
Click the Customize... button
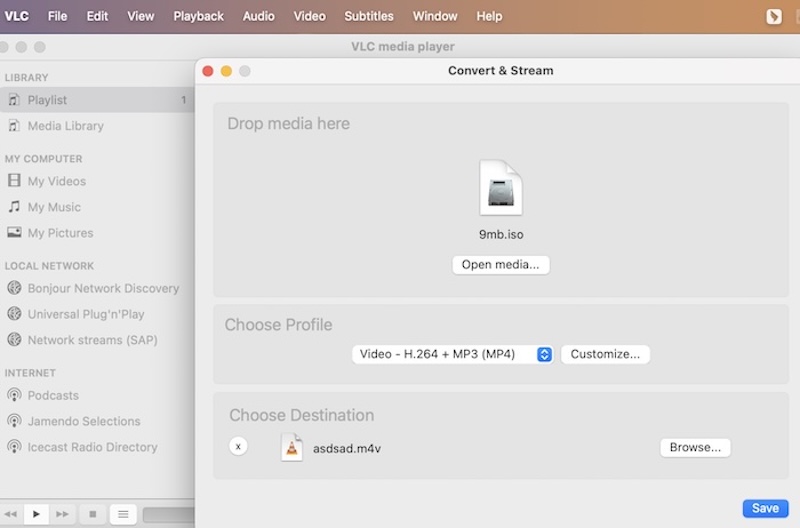click(x=605, y=354)
